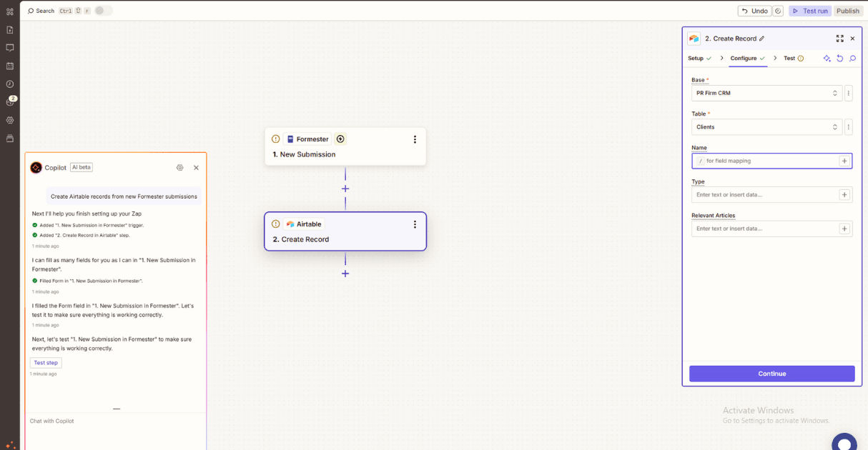Screen dimensions: 868x450
Task: Rename step with pencil icon
Action: 761,39
